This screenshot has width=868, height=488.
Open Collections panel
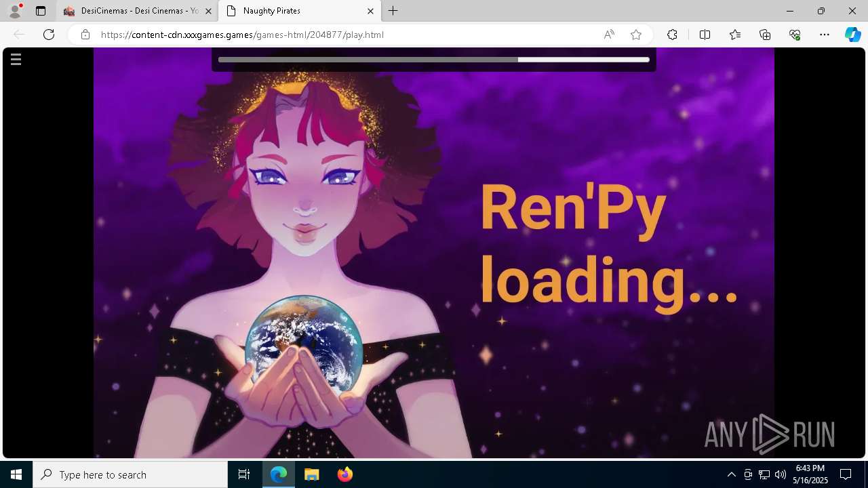[765, 35]
